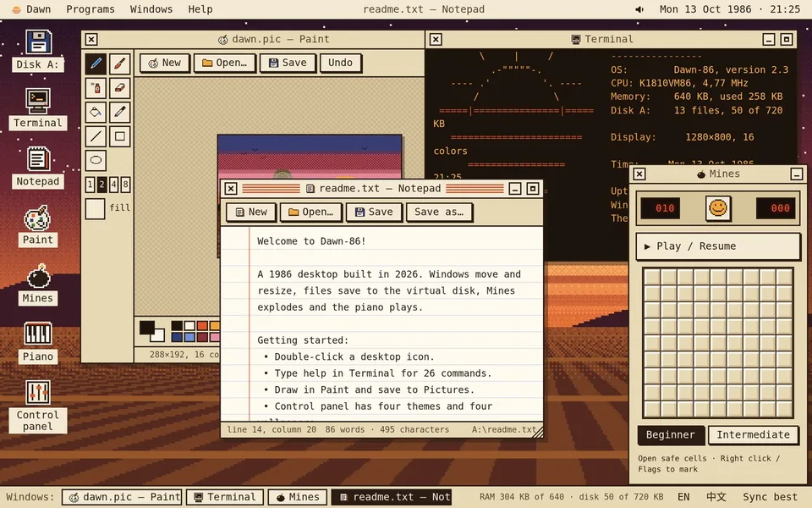The width and height of the screenshot is (812, 508).
Task: Switch to Mines in the taskbar
Action: [x=298, y=497]
